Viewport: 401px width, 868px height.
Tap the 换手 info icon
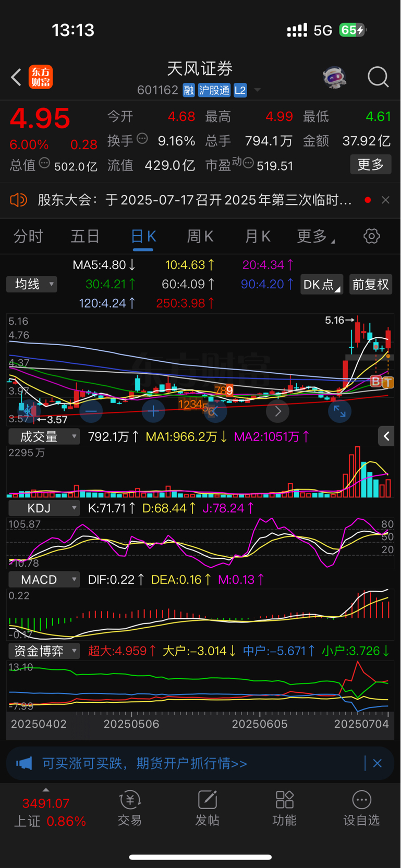point(142,139)
